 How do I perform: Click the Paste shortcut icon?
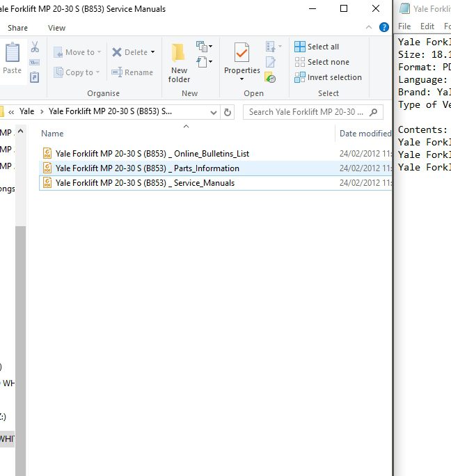click(34, 77)
